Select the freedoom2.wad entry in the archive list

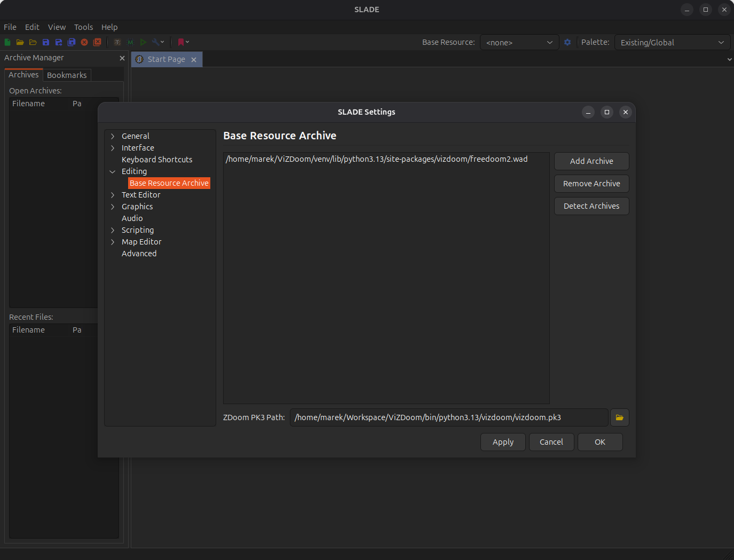(x=376, y=159)
